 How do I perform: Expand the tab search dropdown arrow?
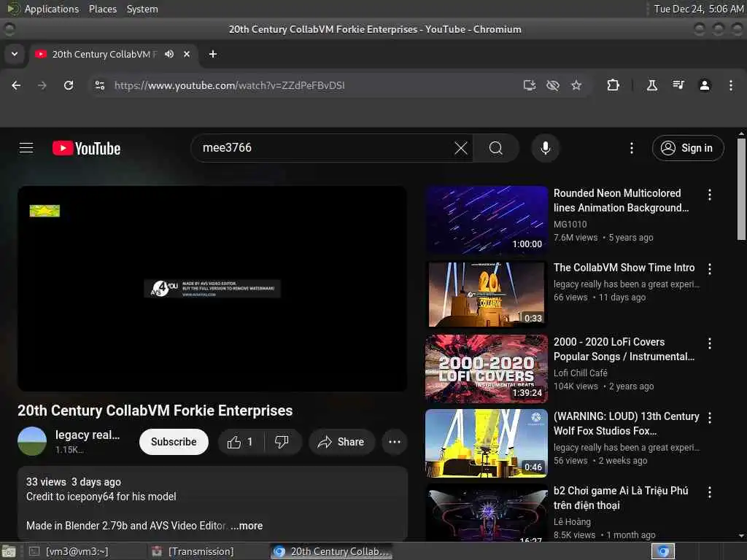[15, 54]
